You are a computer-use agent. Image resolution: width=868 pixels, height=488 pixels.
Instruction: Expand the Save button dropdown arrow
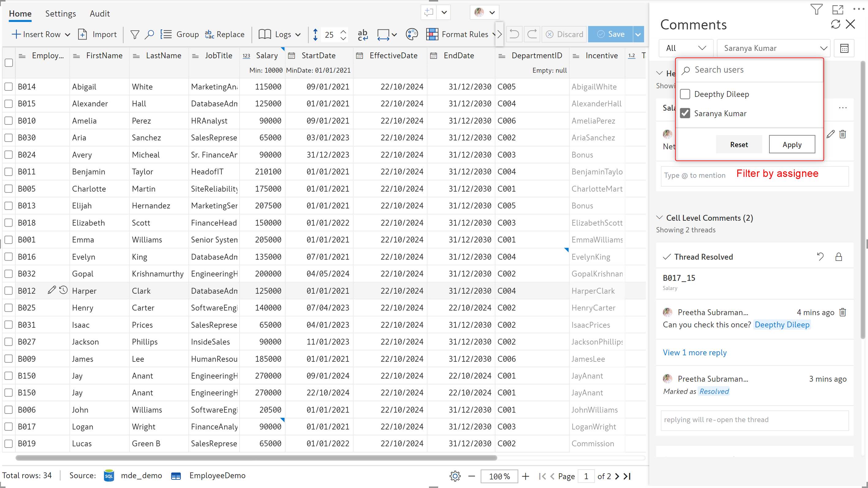point(638,34)
